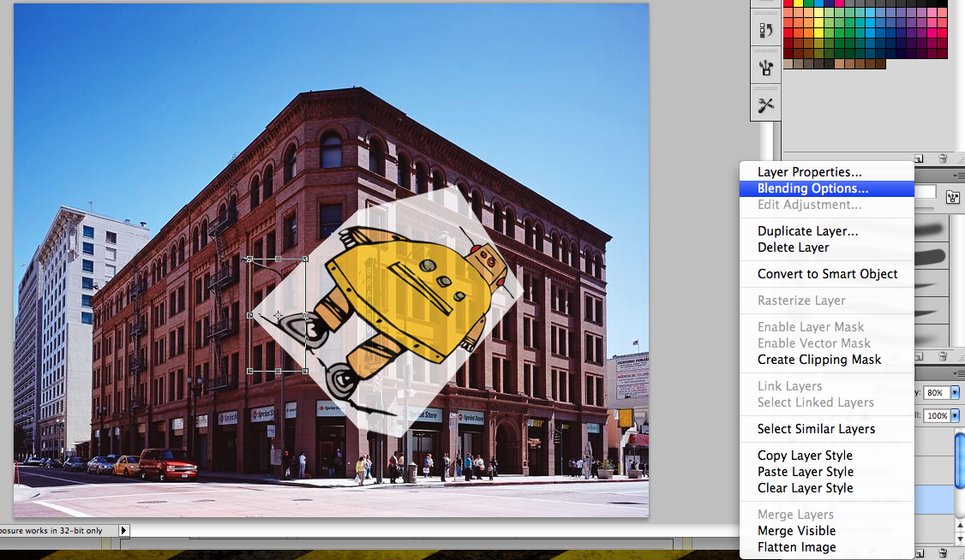
Task: Open Layers panel flyout menu
Action: pyautogui.click(x=959, y=373)
